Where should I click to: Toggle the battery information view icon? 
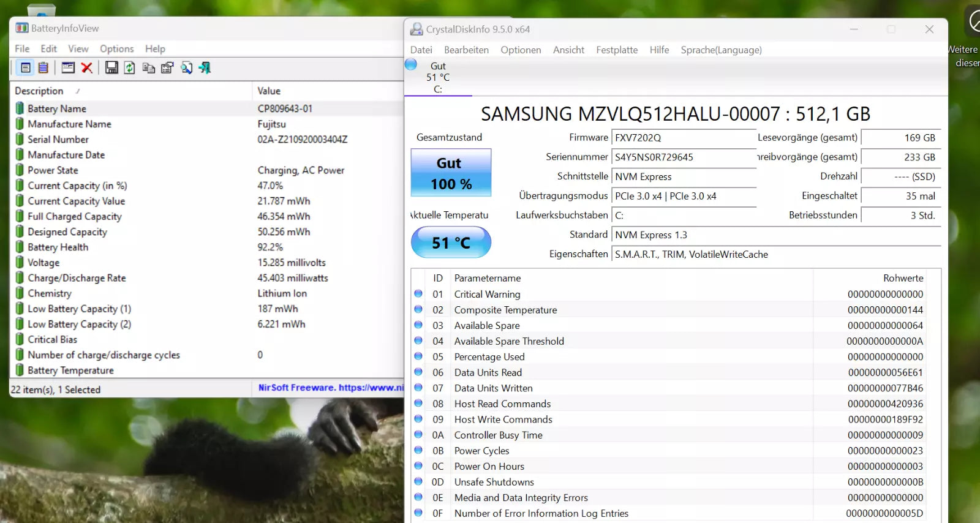click(26, 68)
